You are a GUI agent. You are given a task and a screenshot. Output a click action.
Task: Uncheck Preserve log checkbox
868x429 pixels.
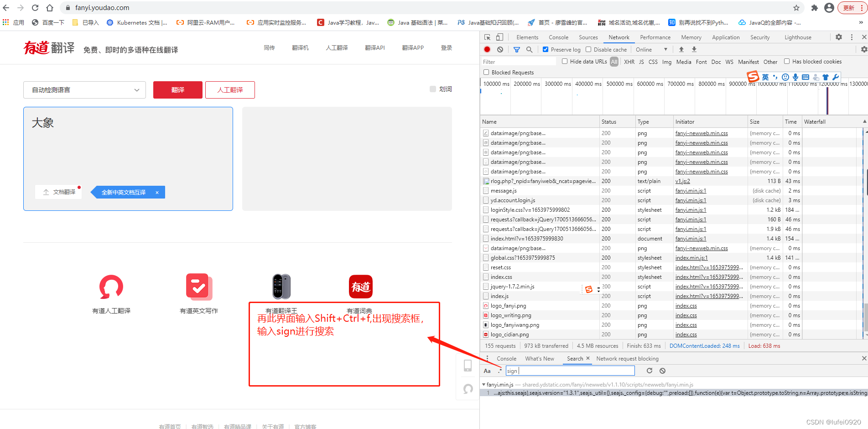546,49
